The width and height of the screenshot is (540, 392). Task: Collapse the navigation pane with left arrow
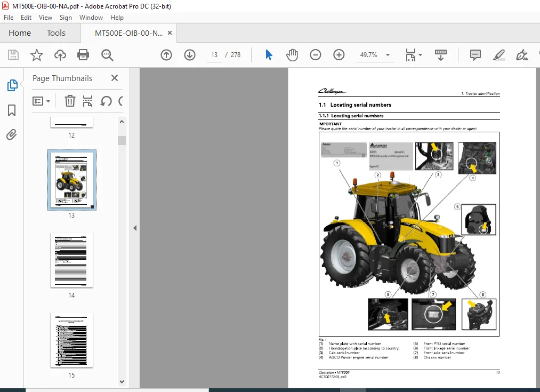coord(135,228)
